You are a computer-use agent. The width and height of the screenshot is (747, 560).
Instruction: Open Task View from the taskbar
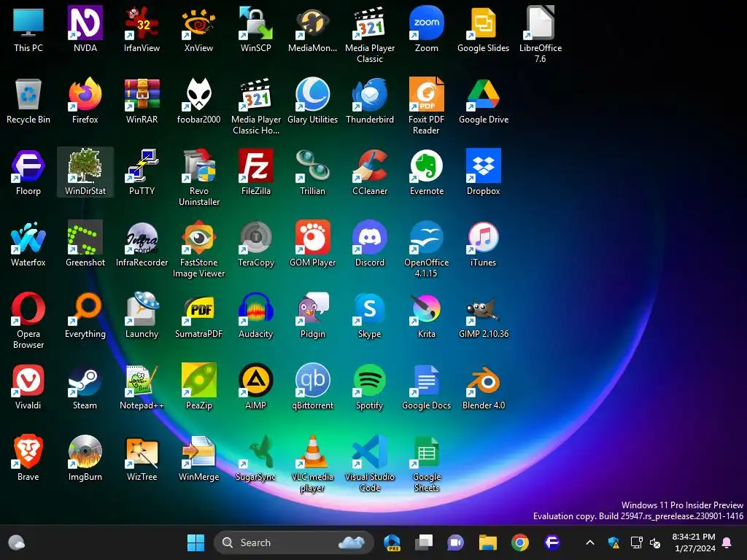[424, 542]
